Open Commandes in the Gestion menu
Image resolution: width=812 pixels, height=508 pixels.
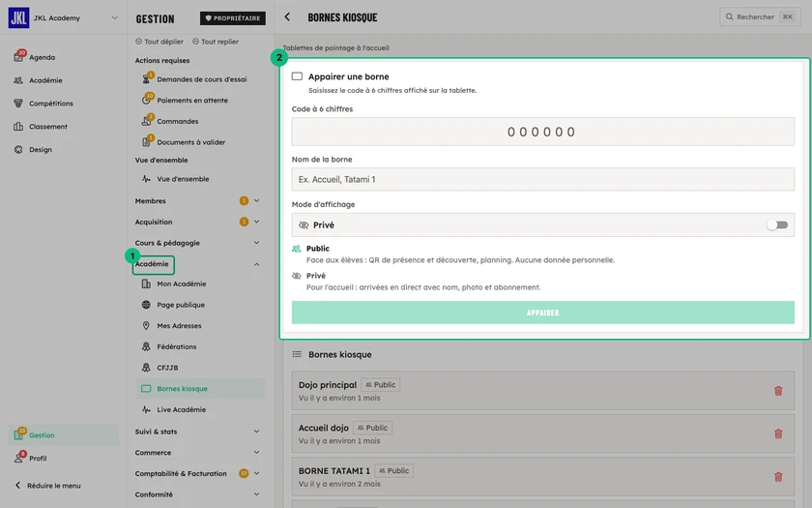click(177, 121)
